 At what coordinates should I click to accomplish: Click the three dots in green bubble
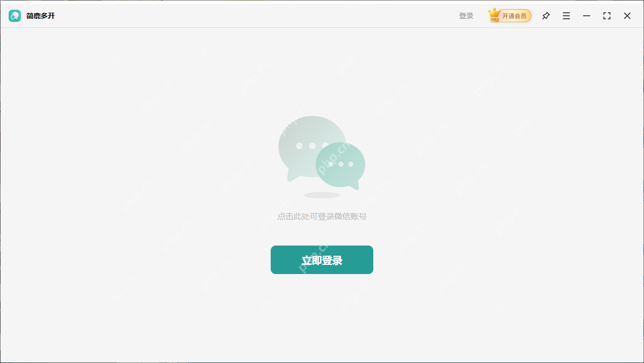pyautogui.click(x=340, y=164)
